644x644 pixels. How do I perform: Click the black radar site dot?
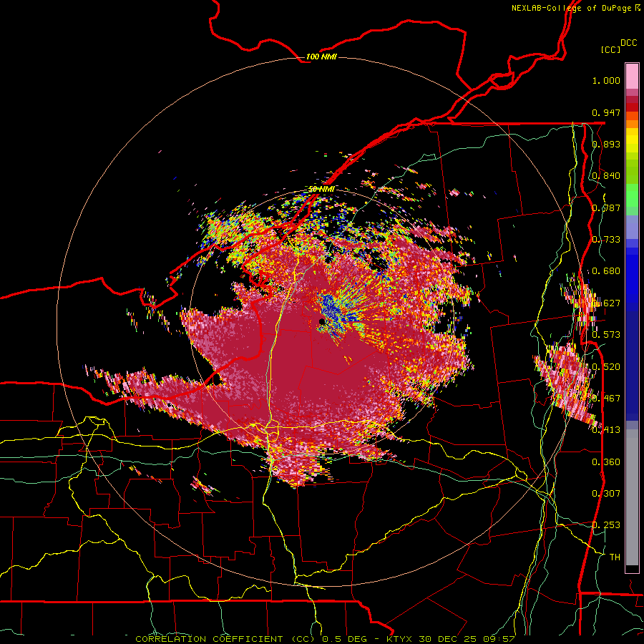pyautogui.click(x=322, y=321)
